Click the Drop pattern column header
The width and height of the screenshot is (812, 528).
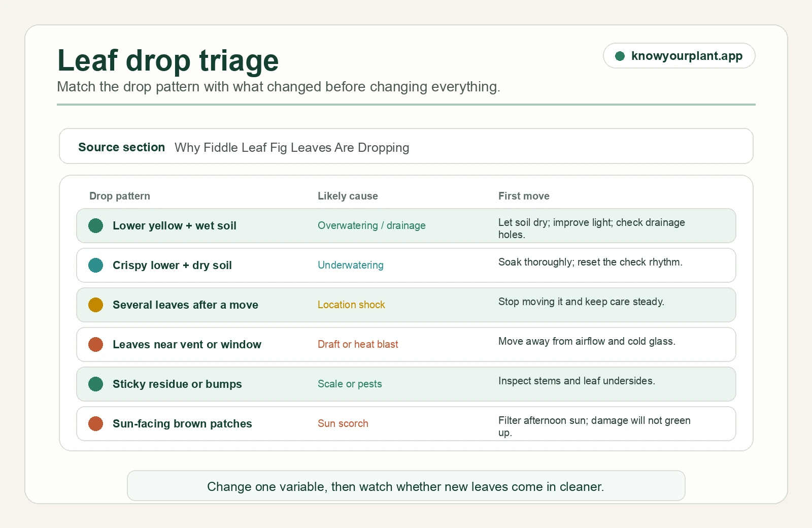point(120,196)
